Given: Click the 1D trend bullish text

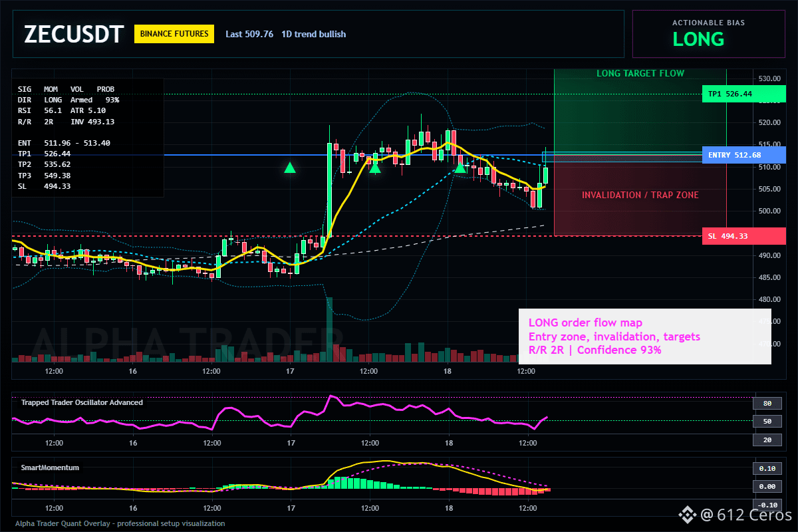Looking at the screenshot, I should (x=314, y=34).
